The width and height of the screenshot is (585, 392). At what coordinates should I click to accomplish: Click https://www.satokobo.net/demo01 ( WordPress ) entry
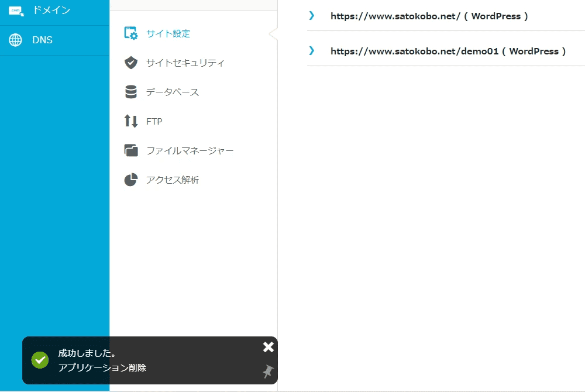pos(448,51)
